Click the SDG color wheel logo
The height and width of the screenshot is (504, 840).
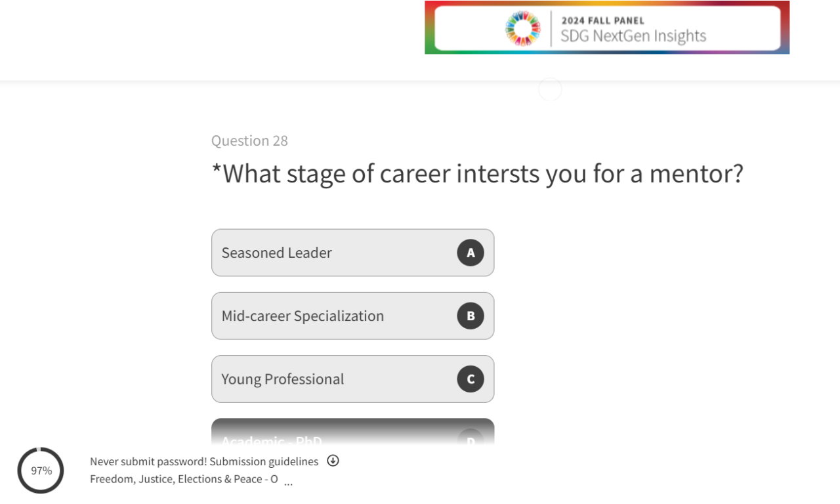pos(522,29)
